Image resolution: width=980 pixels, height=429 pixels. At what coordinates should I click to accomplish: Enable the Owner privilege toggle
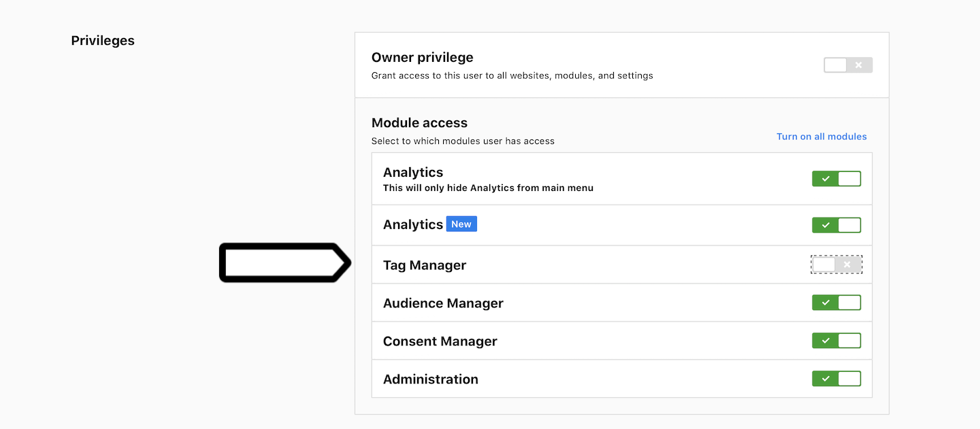point(848,65)
